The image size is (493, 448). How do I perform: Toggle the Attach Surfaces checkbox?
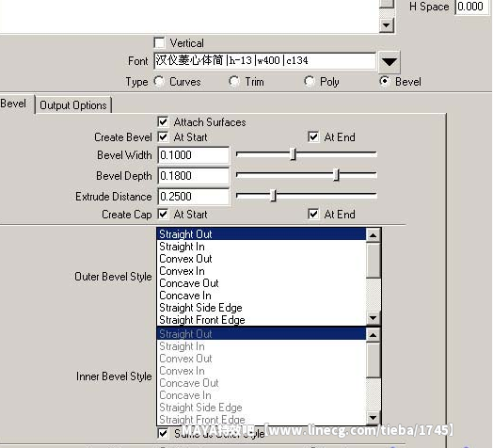point(163,121)
